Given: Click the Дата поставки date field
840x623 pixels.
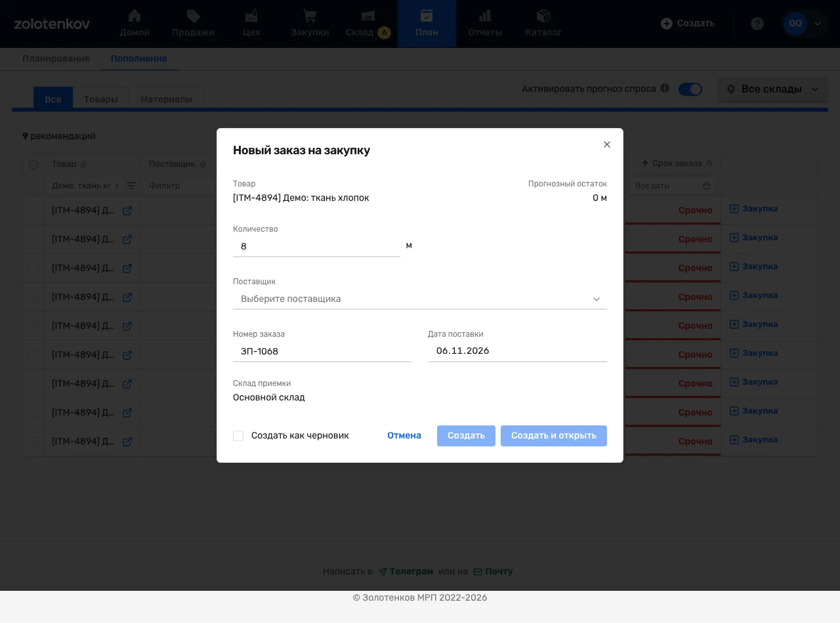Looking at the screenshot, I should pyautogui.click(x=517, y=351).
